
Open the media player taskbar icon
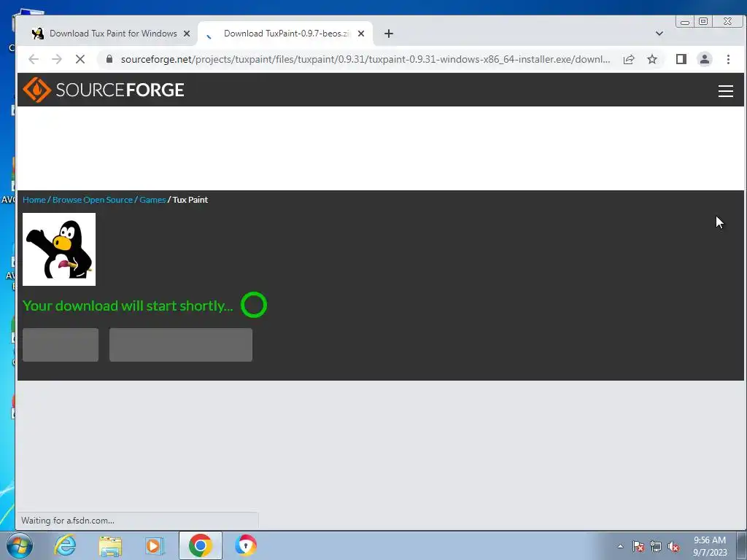pyautogui.click(x=155, y=545)
